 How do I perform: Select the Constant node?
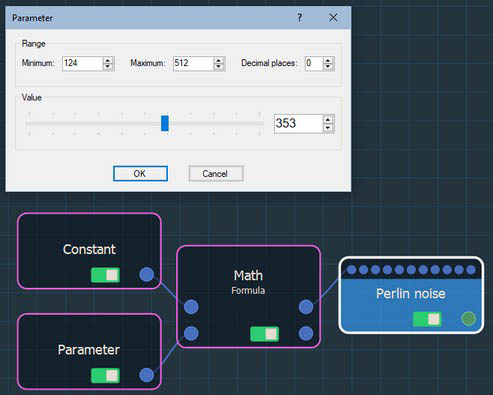click(89, 251)
